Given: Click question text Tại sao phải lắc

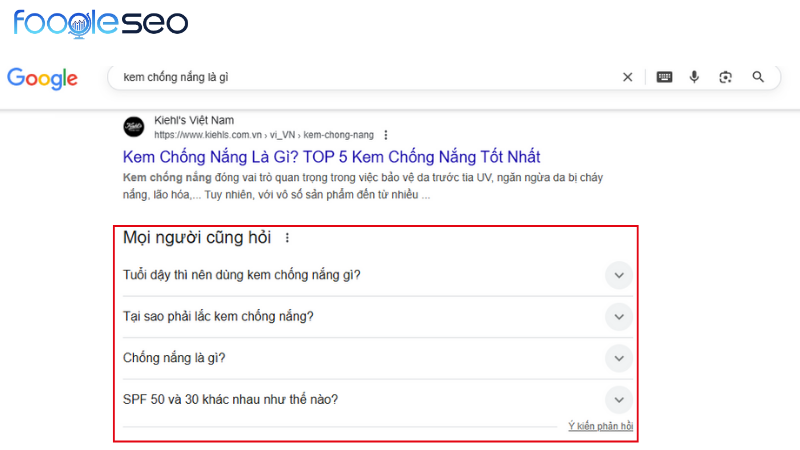Looking at the screenshot, I should [x=218, y=316].
